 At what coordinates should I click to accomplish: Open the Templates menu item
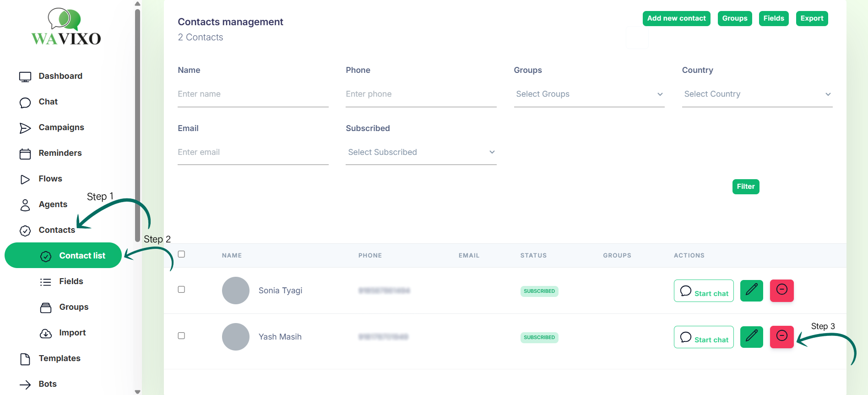(x=59, y=358)
